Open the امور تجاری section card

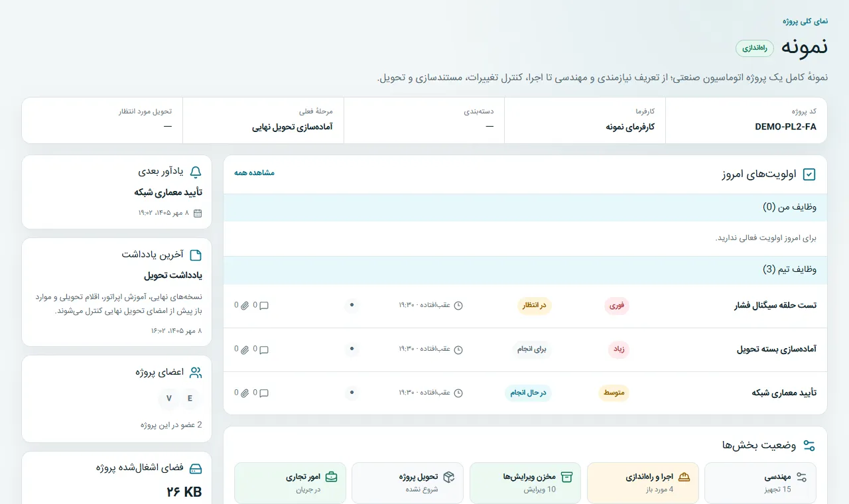290,483
